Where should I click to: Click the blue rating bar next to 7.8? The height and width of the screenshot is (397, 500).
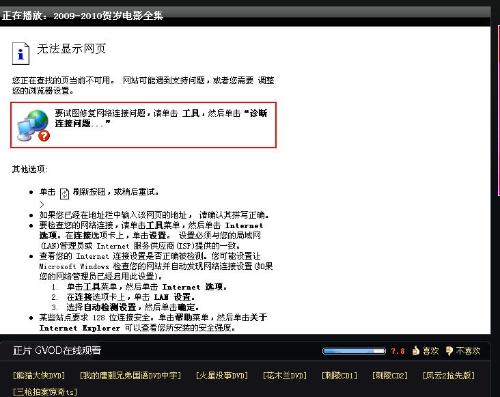(354, 351)
